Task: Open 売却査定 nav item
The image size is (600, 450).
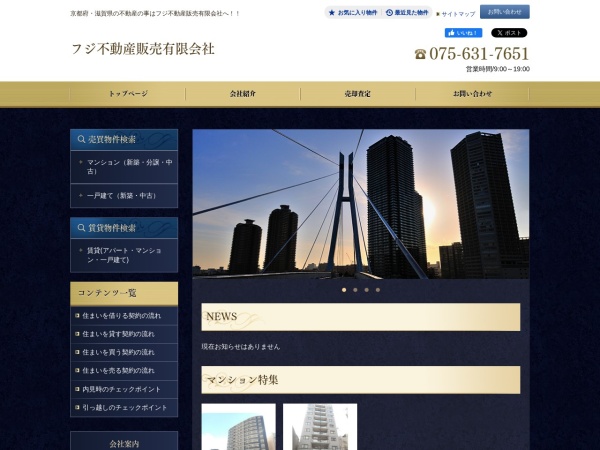Action: (358, 94)
